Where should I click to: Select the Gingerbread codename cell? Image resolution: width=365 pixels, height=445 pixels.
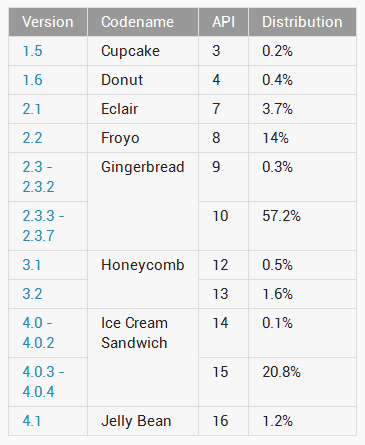click(143, 201)
